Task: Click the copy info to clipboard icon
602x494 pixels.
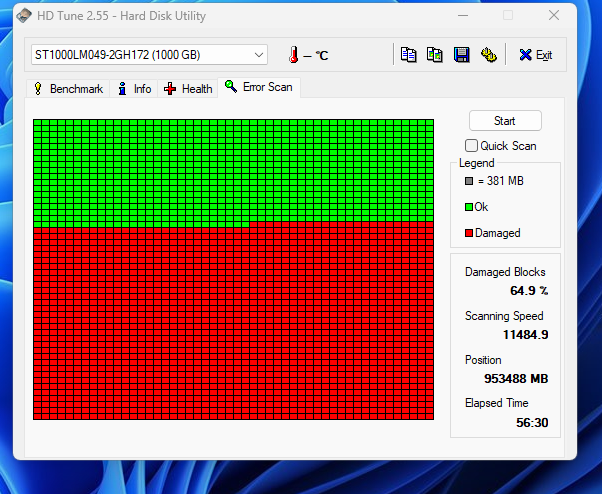Action: coord(408,55)
